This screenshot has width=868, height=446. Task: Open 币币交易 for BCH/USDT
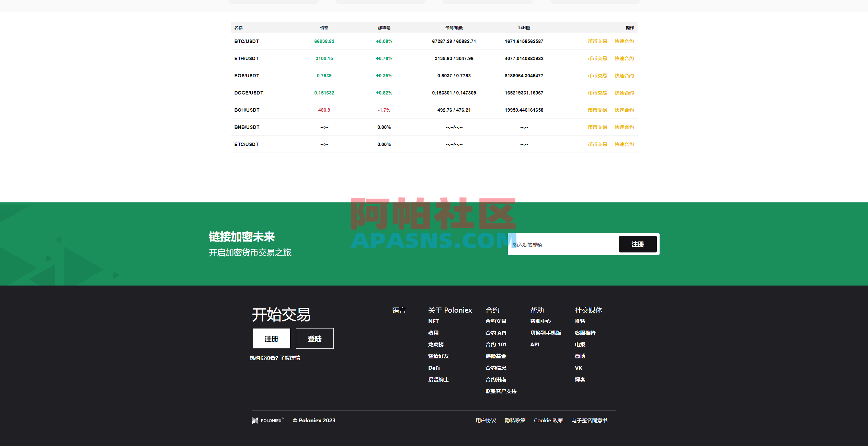[597, 110]
